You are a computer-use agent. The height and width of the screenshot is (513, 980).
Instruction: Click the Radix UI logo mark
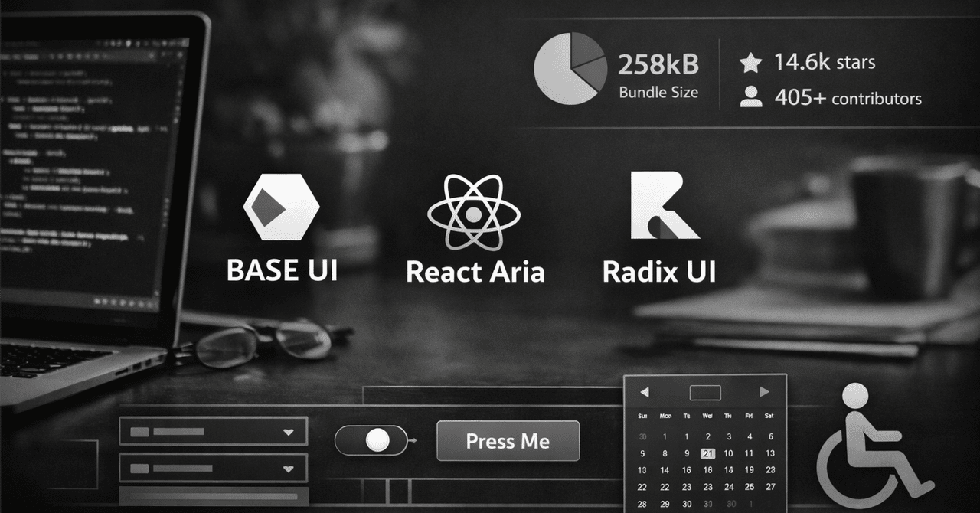[665, 205]
